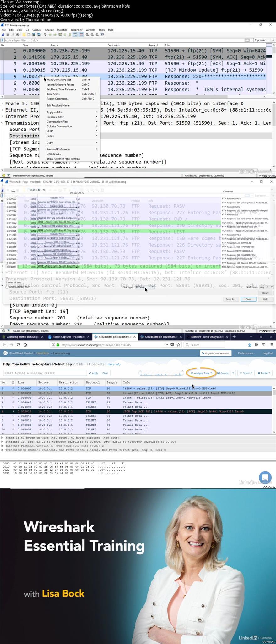The image size is (276, 644).
Task: Select the TCP Dup ACK packet row 6
Action: tap(136, 411)
